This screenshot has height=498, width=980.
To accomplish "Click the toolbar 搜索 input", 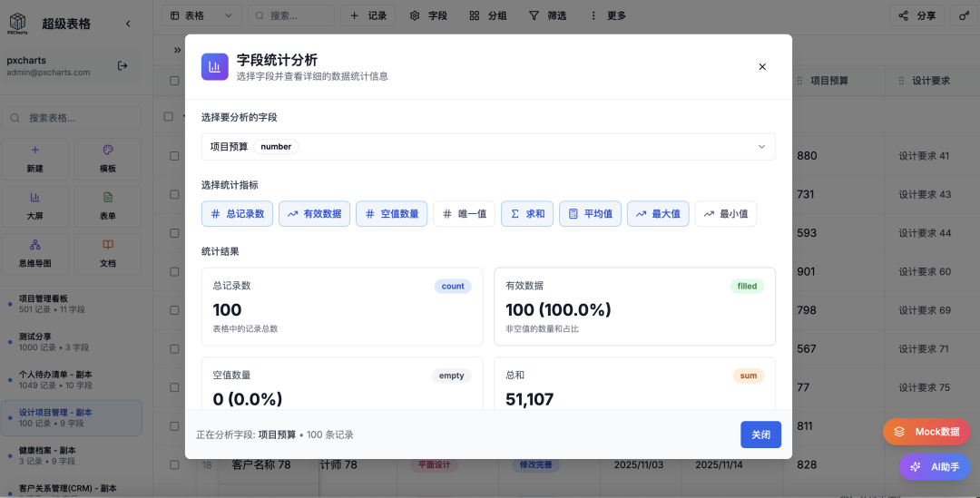I will coord(291,15).
